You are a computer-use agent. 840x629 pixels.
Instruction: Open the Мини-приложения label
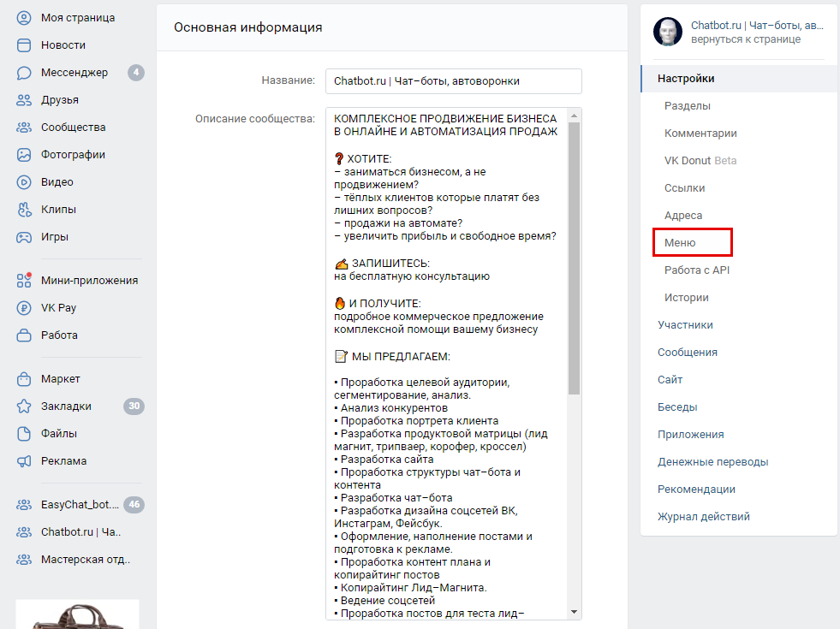(x=89, y=280)
